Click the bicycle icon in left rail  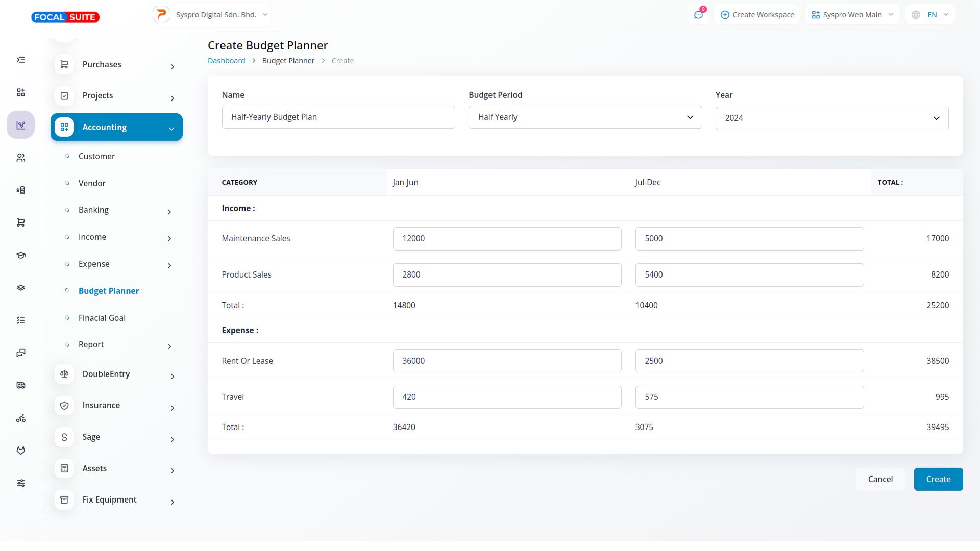click(21, 418)
